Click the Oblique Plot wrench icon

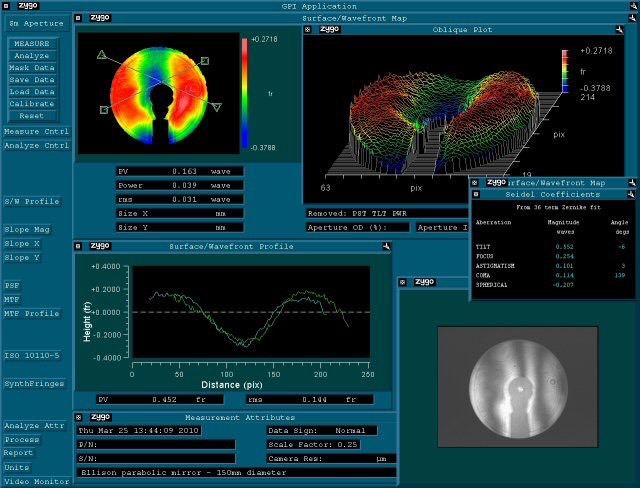pos(309,30)
